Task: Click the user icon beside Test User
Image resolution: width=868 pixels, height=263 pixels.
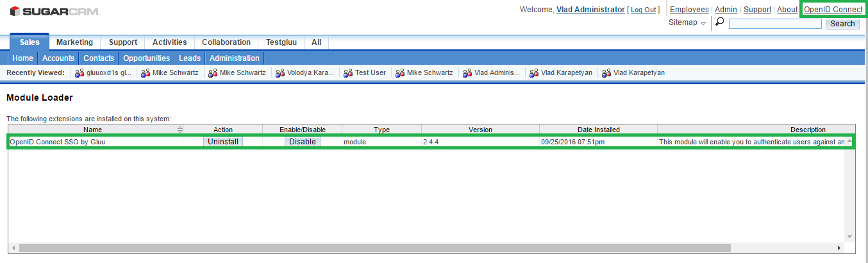Action: [x=348, y=73]
